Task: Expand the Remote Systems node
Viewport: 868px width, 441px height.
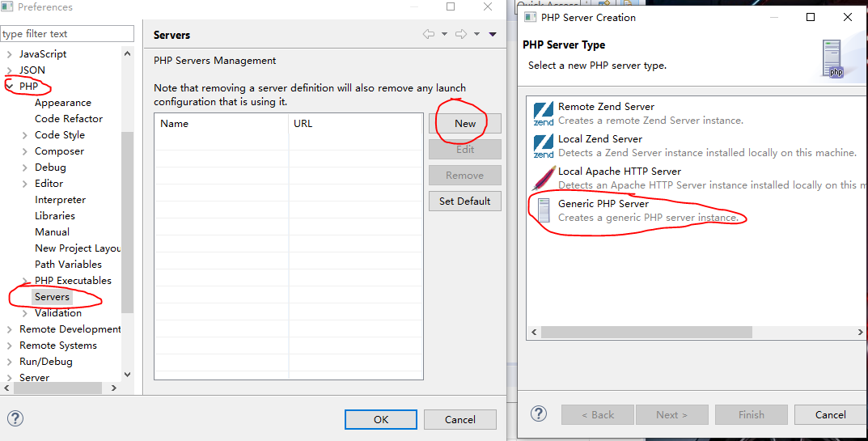Action: (x=10, y=346)
